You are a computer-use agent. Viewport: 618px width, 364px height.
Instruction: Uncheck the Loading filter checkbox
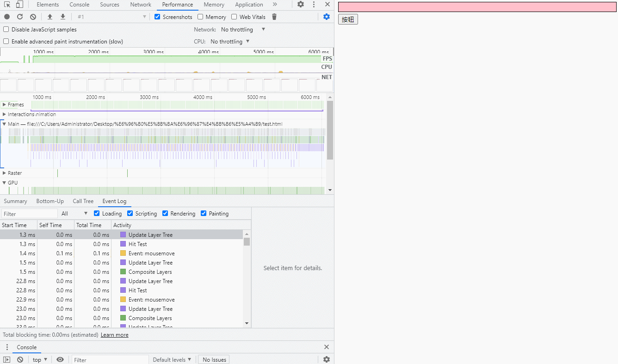[97, 213]
